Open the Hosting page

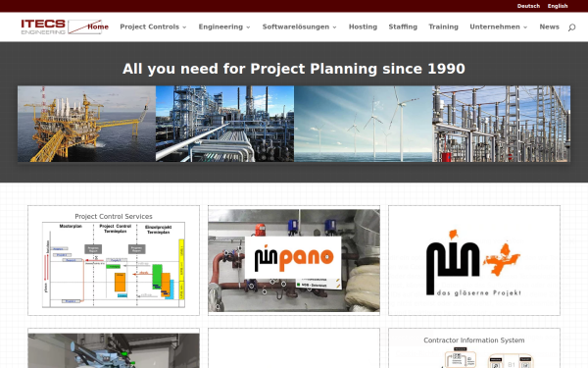coord(363,26)
